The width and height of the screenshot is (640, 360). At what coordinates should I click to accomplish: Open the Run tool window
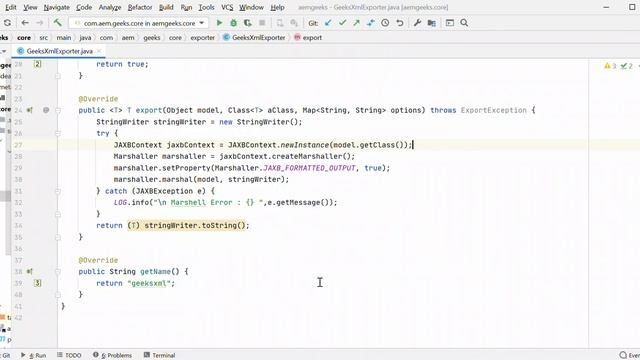click(x=34, y=356)
